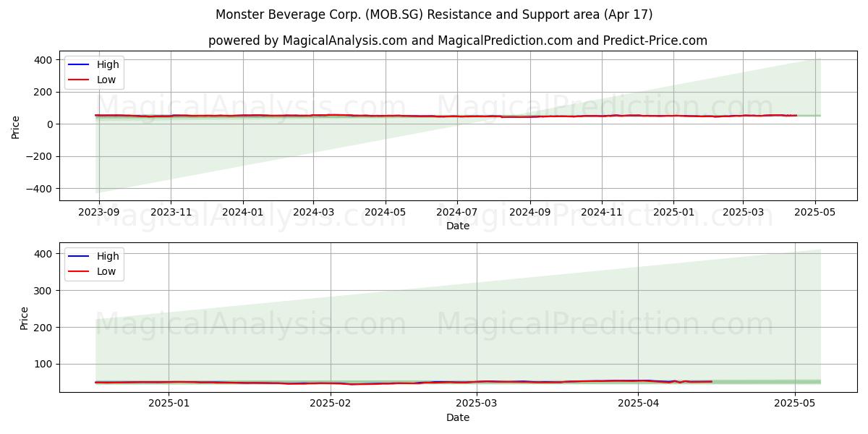Click the 'Price' axis label of the bottom chart
Viewport: 868px width, 434px height.
(25, 318)
